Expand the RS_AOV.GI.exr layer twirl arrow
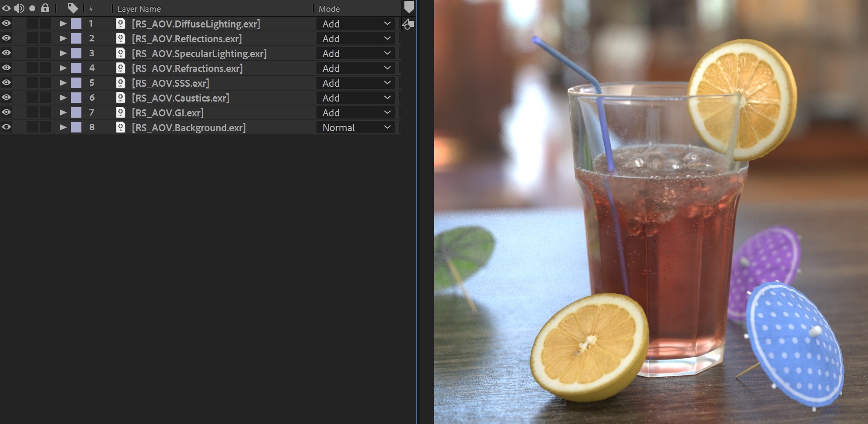Screen dimensions: 868x424 [63, 112]
